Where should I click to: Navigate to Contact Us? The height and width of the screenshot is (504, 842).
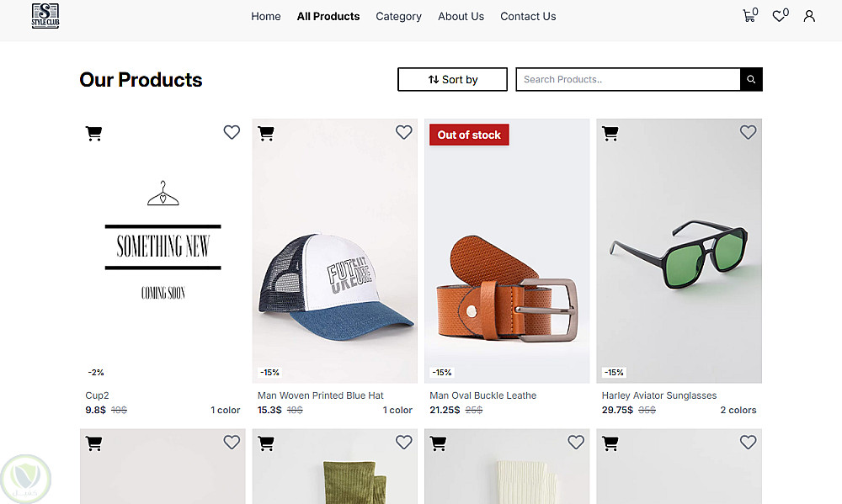coord(528,16)
